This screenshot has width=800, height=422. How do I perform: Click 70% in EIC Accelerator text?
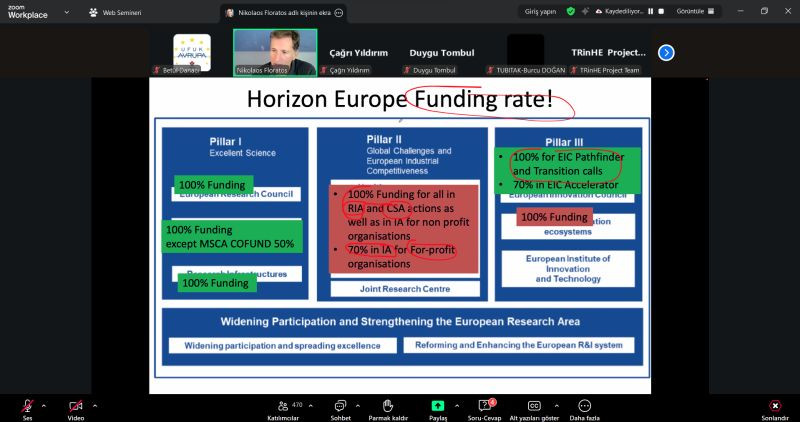pyautogui.click(x=565, y=185)
